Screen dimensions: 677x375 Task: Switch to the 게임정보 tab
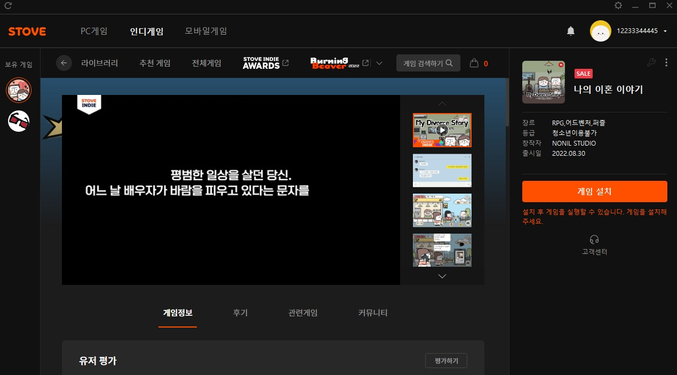177,313
